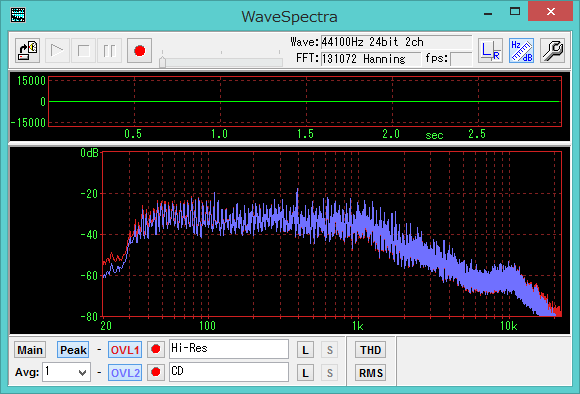Load overlay with CD row L button

click(x=305, y=373)
